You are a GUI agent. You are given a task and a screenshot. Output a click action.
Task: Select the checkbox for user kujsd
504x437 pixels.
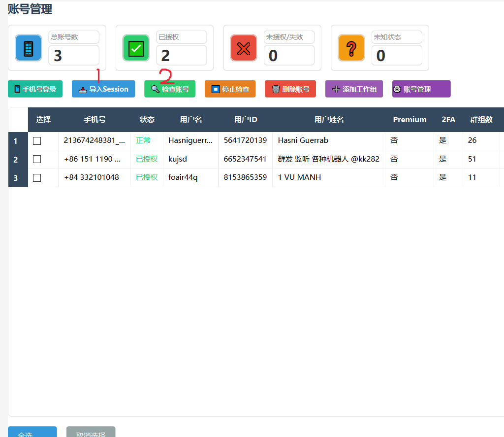(37, 159)
